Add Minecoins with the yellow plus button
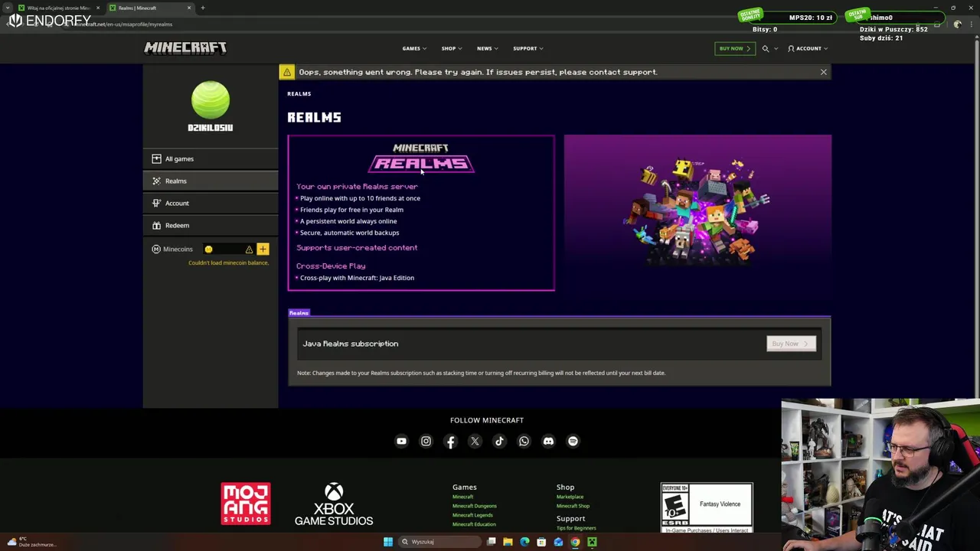 coord(263,249)
